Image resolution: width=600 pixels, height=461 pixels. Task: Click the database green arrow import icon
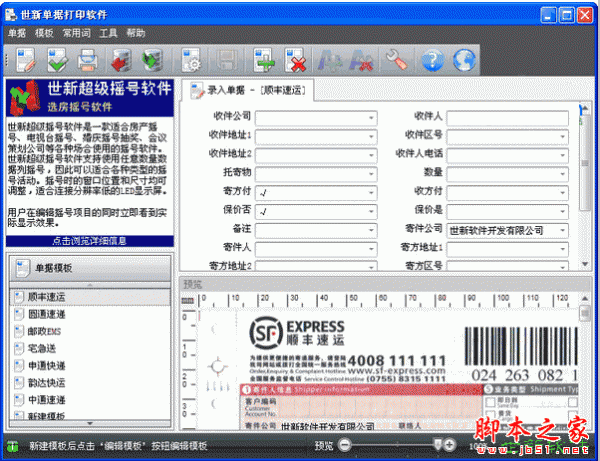[152, 60]
